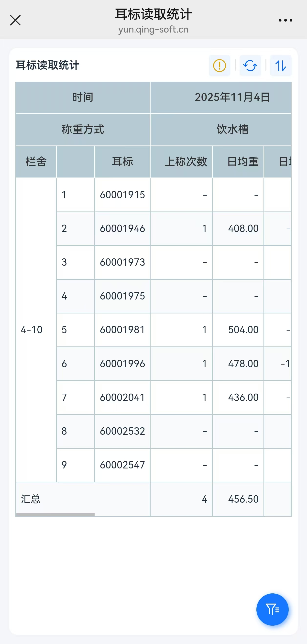Tap the yun.qing-soft.cn URL text
The height and width of the screenshot is (644, 307).
pos(153,30)
